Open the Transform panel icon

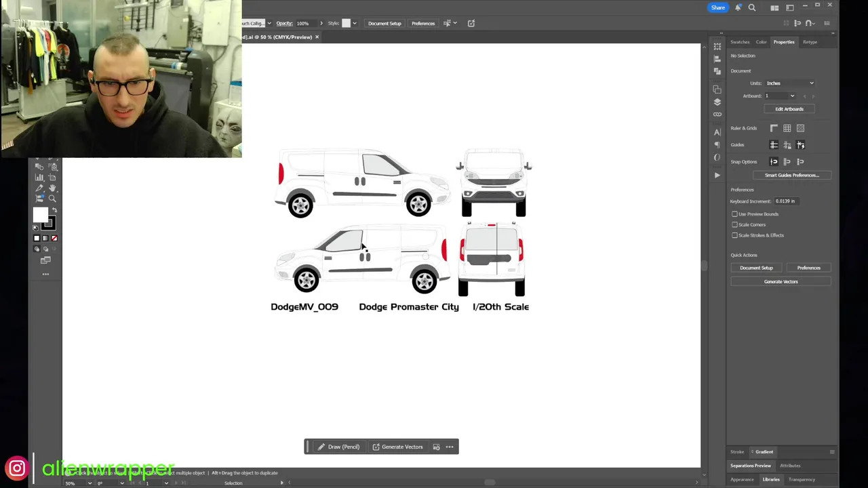pyautogui.click(x=717, y=47)
